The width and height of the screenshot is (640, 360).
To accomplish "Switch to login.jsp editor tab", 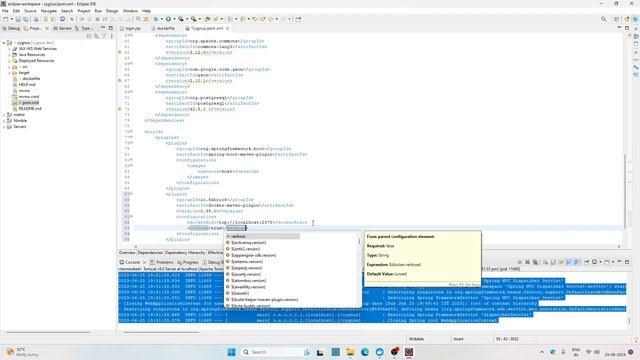I will [x=130, y=29].
